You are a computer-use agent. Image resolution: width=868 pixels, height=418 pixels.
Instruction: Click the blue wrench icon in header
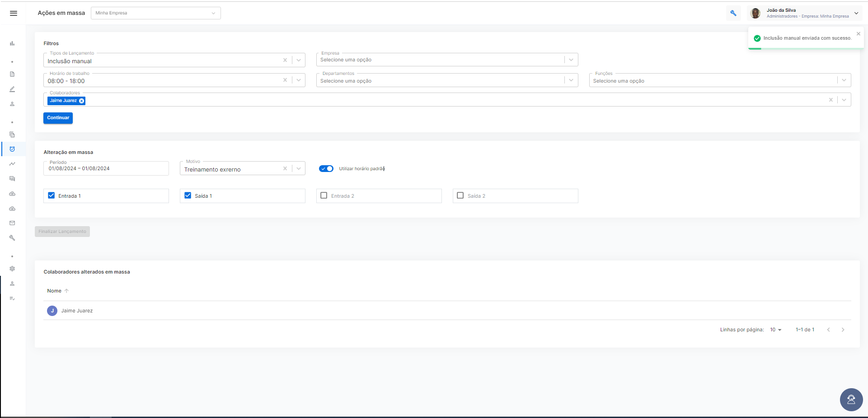click(733, 13)
